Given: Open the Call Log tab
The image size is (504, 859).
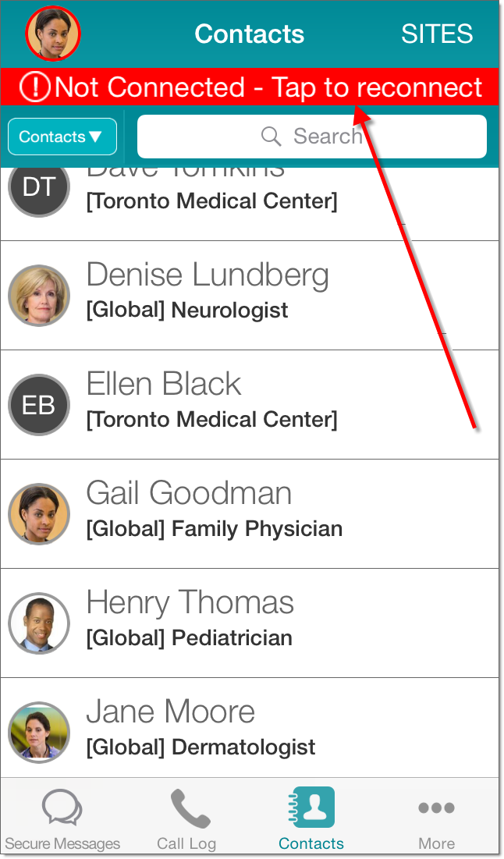Looking at the screenshot, I should (x=186, y=819).
